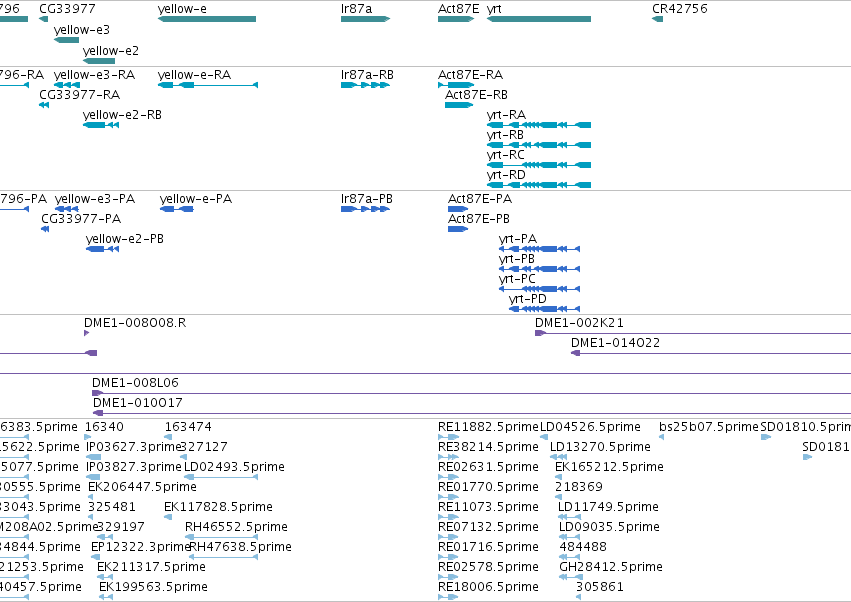The image size is (851, 602).
Task: Open the RH46552.5prime EST label
Action: point(237,528)
